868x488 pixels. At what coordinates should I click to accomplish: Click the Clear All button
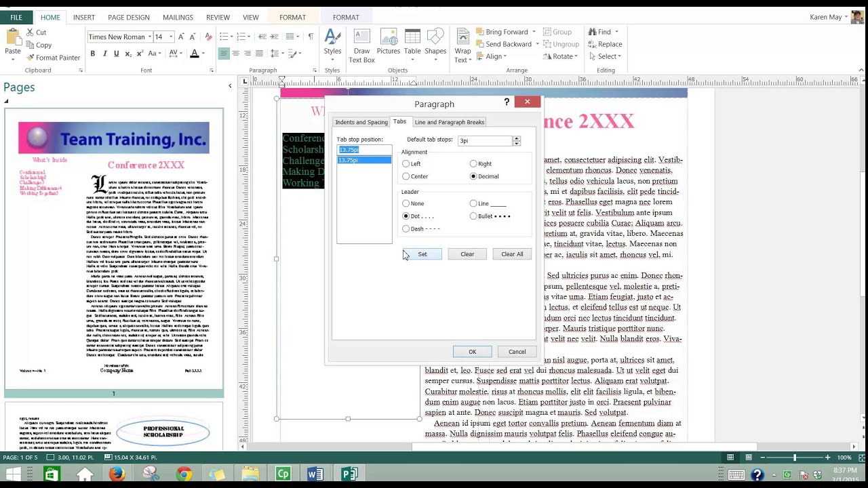pos(512,254)
